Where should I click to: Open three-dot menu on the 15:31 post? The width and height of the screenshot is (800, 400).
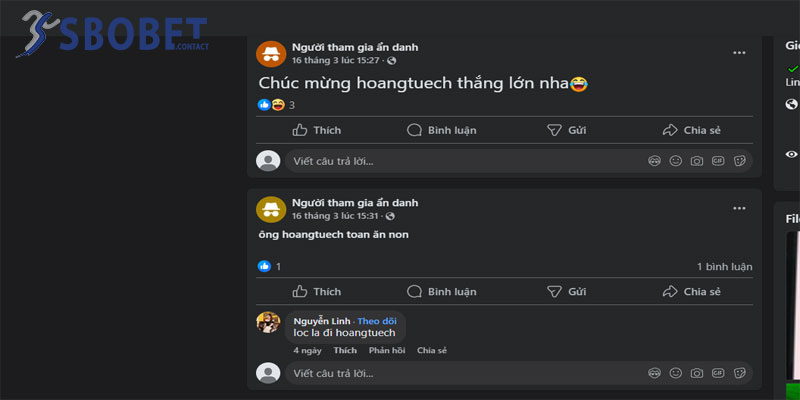tap(739, 208)
